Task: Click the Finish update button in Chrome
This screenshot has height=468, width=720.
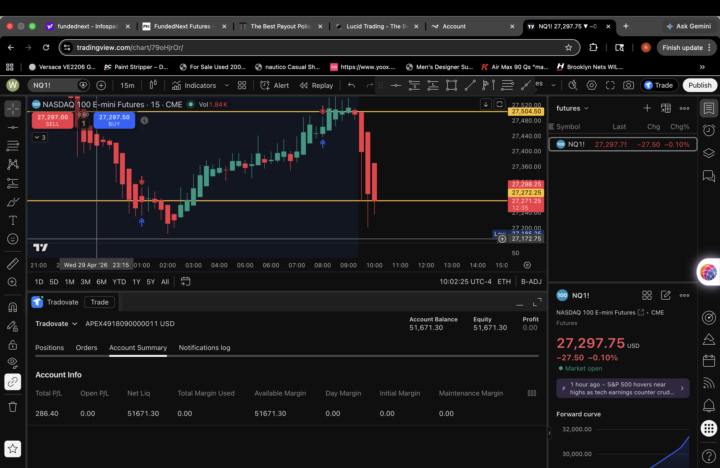Action: [686, 47]
